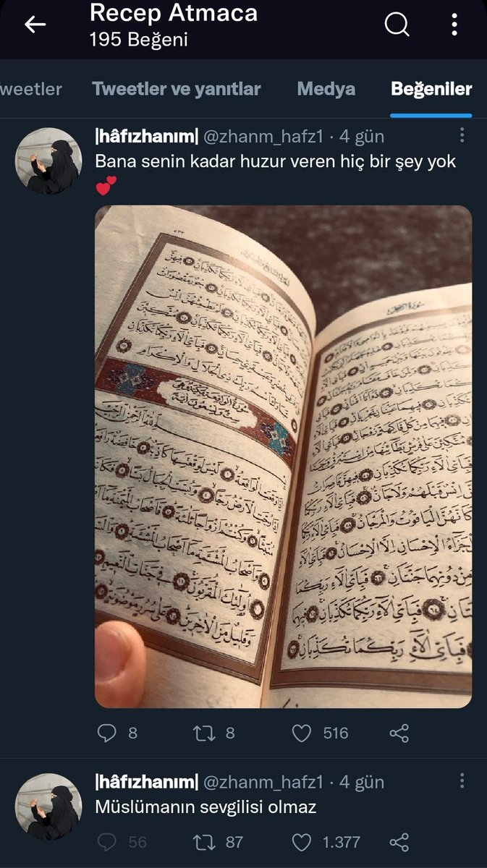Switch to Tweetler ve yanıtlar tab

[x=177, y=89]
